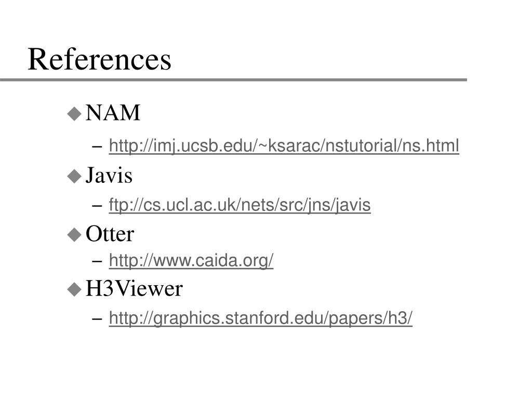Select the Javis heading text

[x=109, y=175]
